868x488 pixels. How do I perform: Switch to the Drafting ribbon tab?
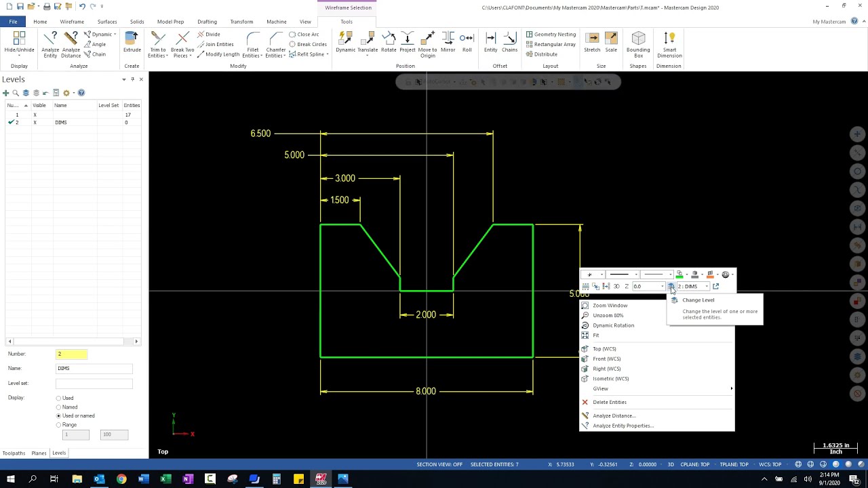click(207, 22)
